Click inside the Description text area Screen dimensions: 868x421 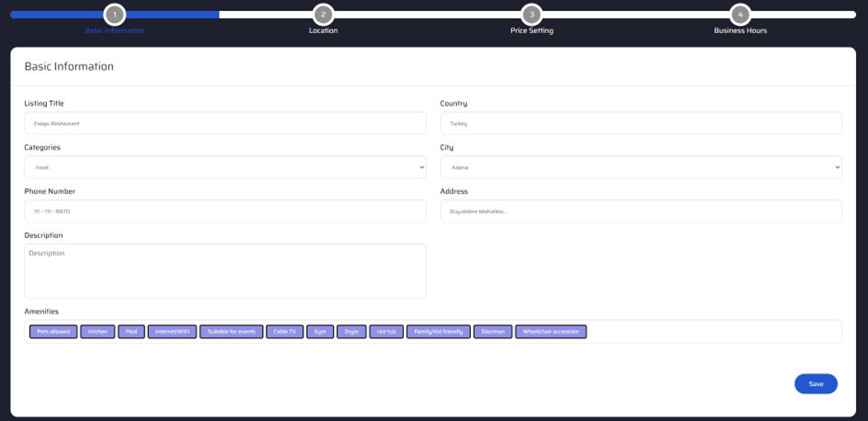[x=225, y=271]
